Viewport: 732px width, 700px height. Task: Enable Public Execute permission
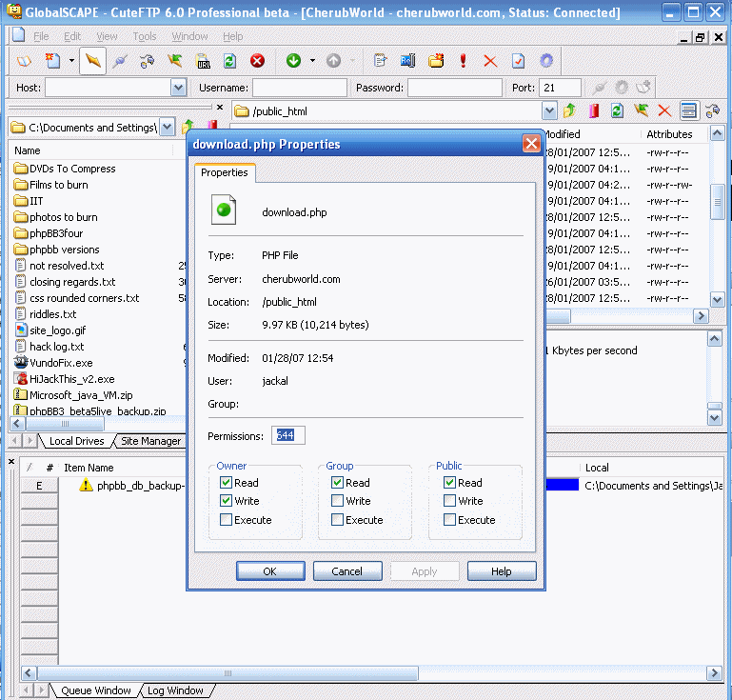449,519
